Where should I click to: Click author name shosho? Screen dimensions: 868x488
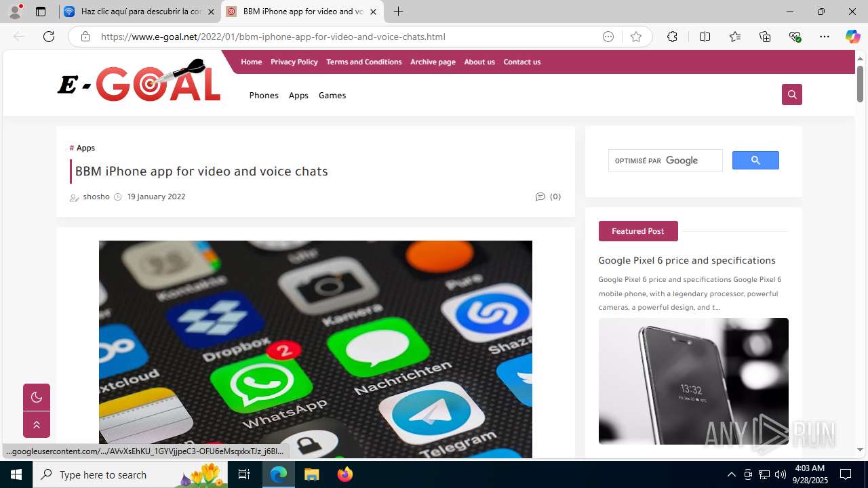coord(96,197)
